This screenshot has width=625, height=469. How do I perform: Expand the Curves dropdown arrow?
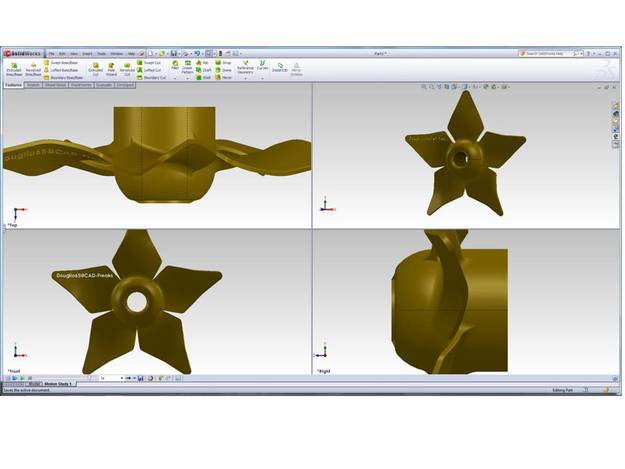click(262, 78)
